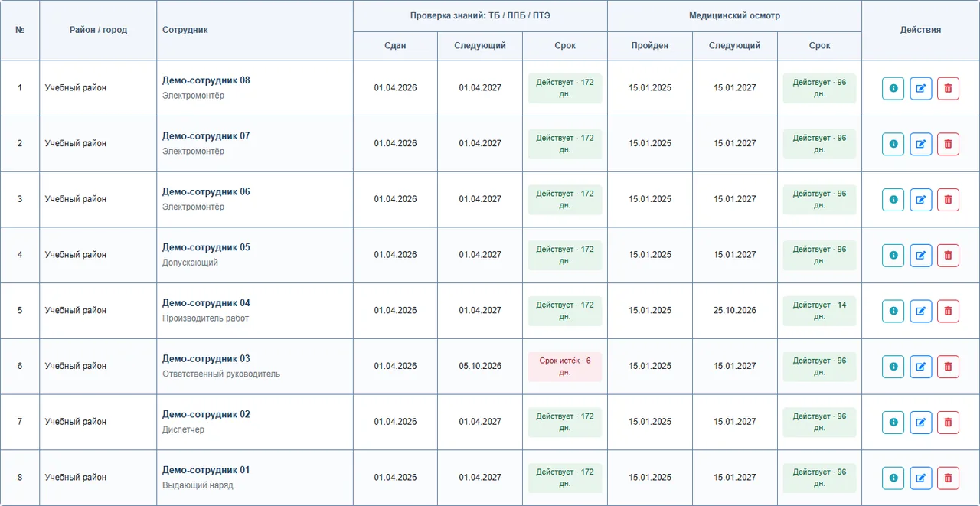Click the Действия column header
The image size is (980, 506).
coord(920,30)
